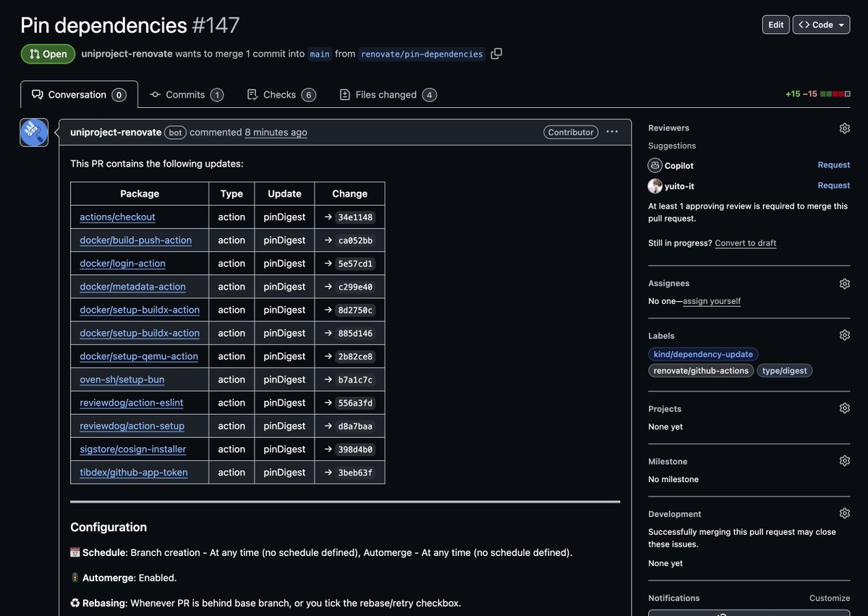Click the Copilot reviewer avatar icon
This screenshot has height=616, width=868.
[655, 165]
